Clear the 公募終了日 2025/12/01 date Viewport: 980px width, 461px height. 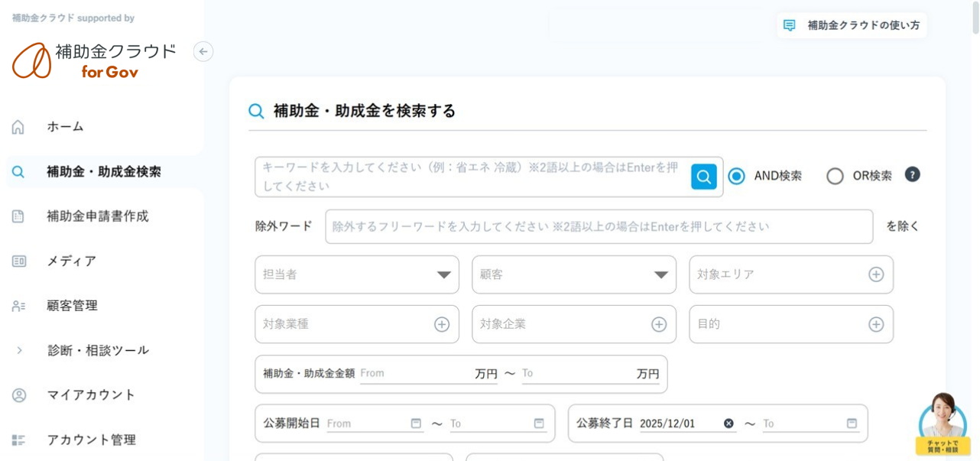tap(729, 423)
